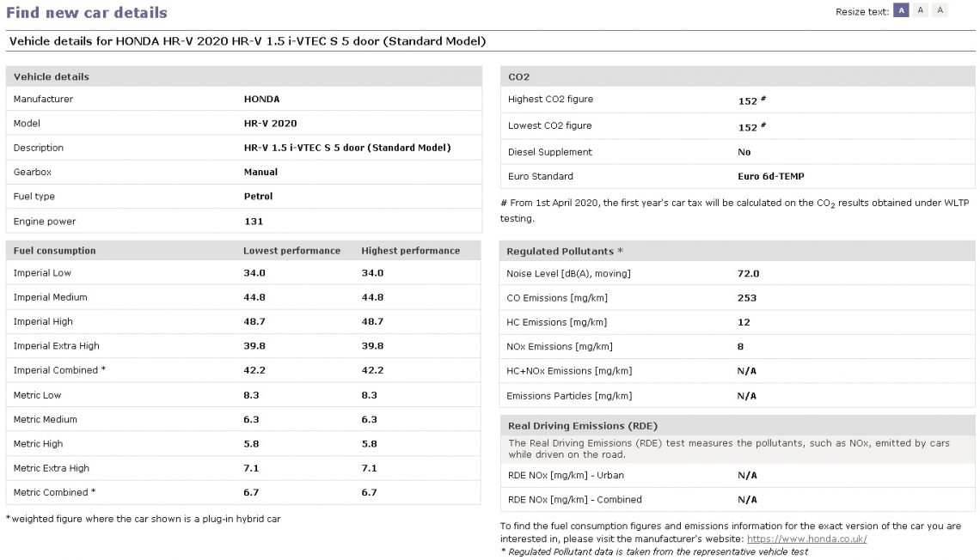Click the 'Real Driving Emissions (RDE)' header
980x560 pixels.
click(583, 426)
